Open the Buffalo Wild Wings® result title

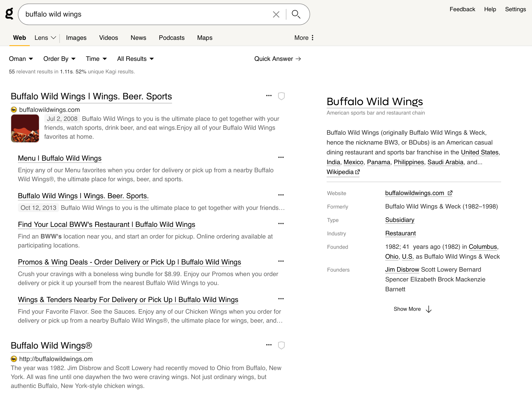pyautogui.click(x=51, y=346)
